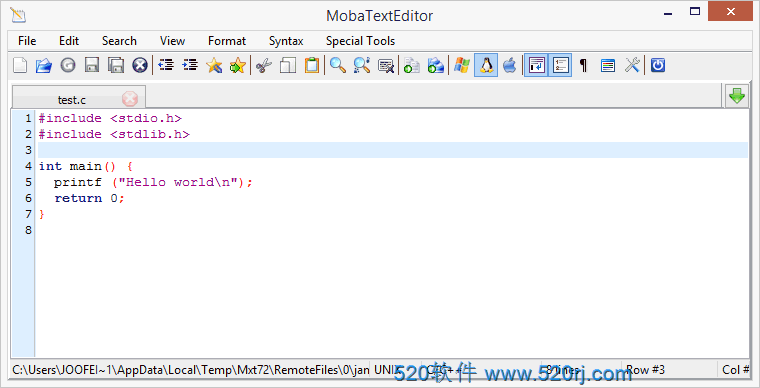Open the Edit menu
The width and height of the screenshot is (760, 388).
[69, 41]
